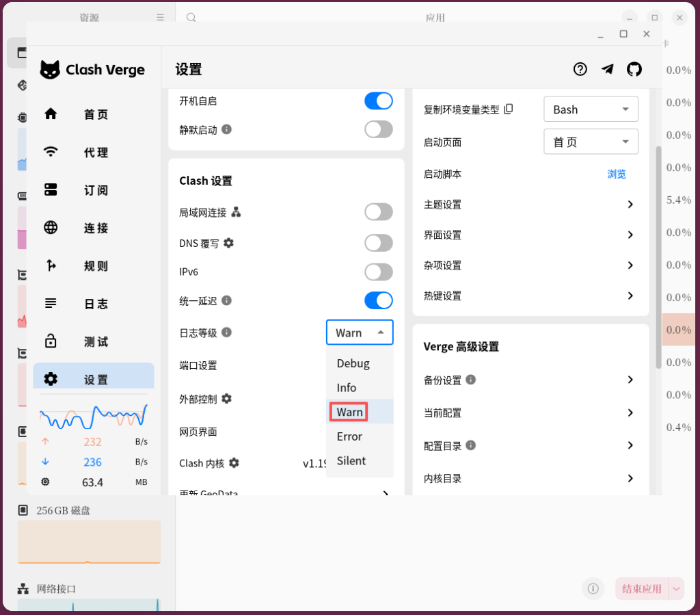700x615 pixels.
Task: Expand 当前配置 chevron
Action: [x=630, y=413]
